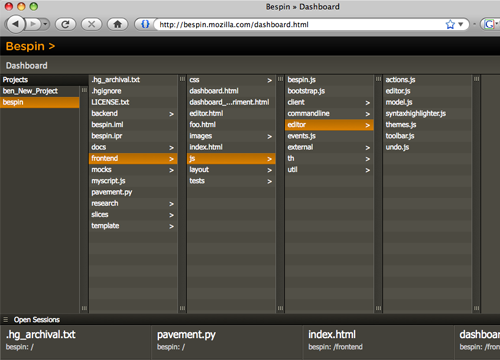Image resolution: width=500 pixels, height=360 pixels.
Task: Open the images folder
Action: (231, 136)
